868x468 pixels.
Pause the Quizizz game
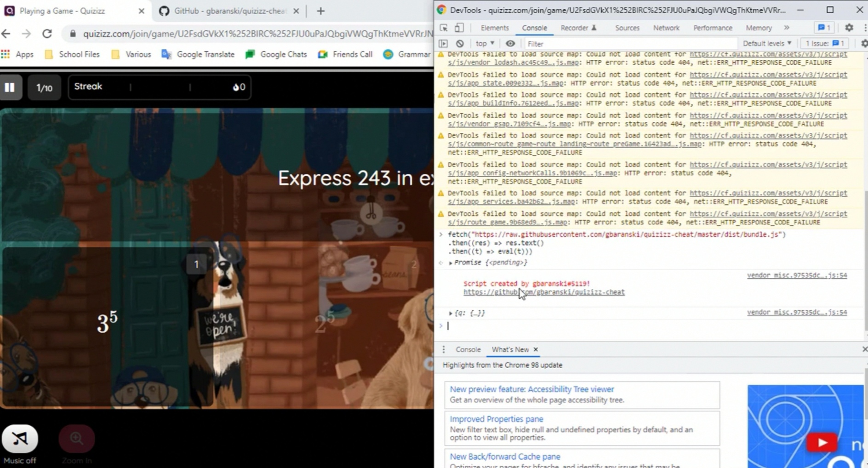point(10,87)
